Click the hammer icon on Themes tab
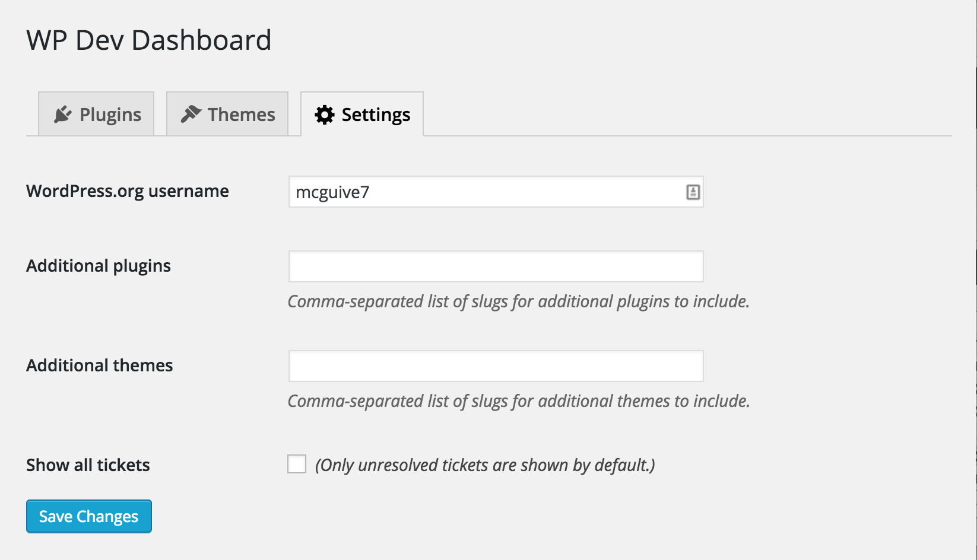 pyautogui.click(x=191, y=114)
